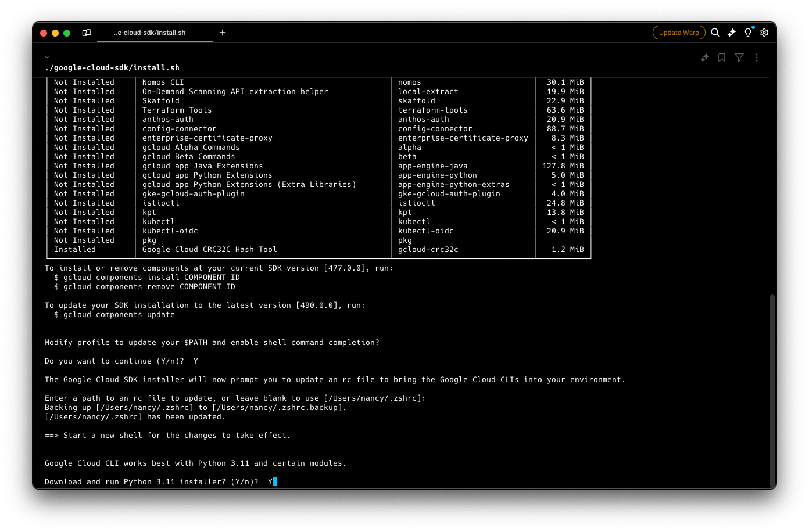The image size is (809, 532).
Task: Open block's three-dot overflow menu
Action: [x=757, y=57]
